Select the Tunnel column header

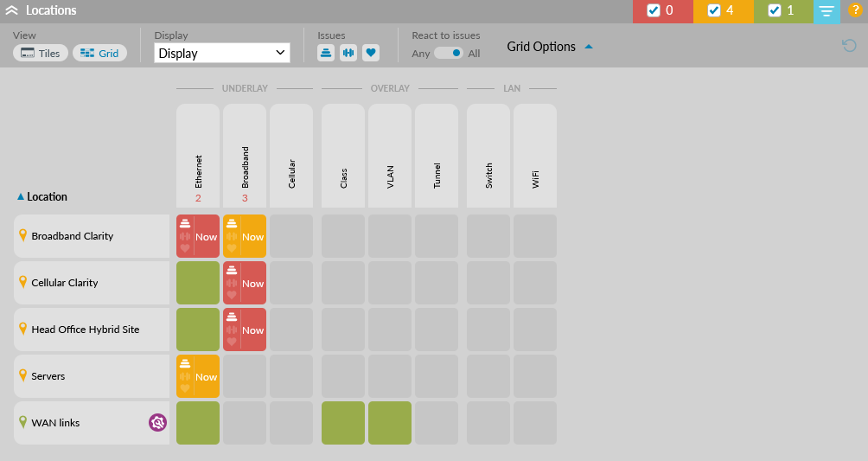437,155
